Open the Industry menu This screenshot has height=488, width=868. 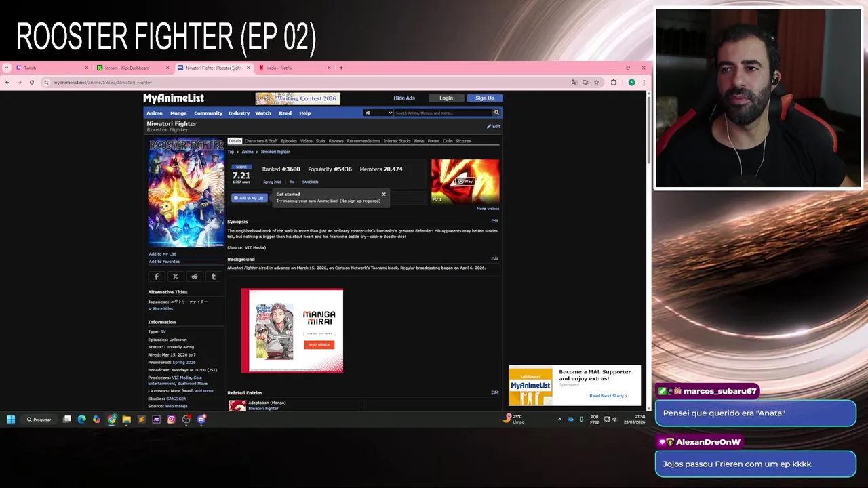239,113
